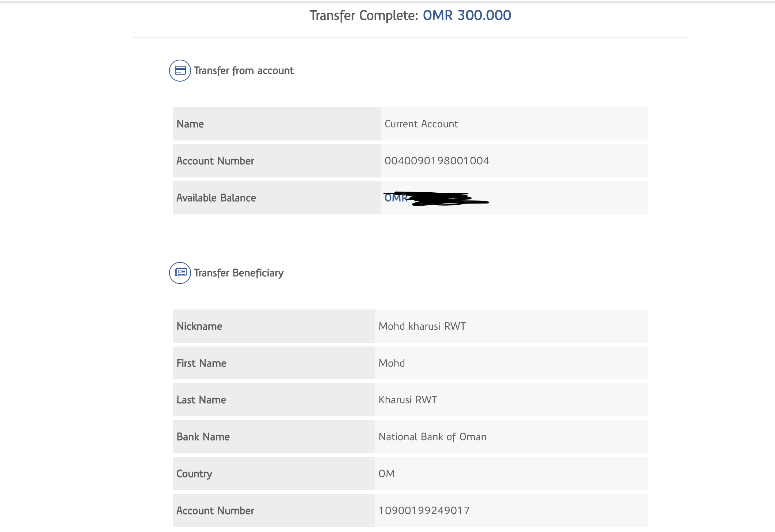Select the Transfer Beneficiary section title
Viewport: 775px width, 532px height.
pos(239,273)
